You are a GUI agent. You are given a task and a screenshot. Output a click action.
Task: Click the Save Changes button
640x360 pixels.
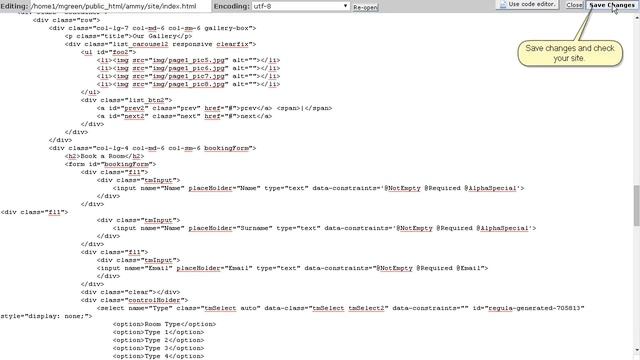[x=611, y=5]
